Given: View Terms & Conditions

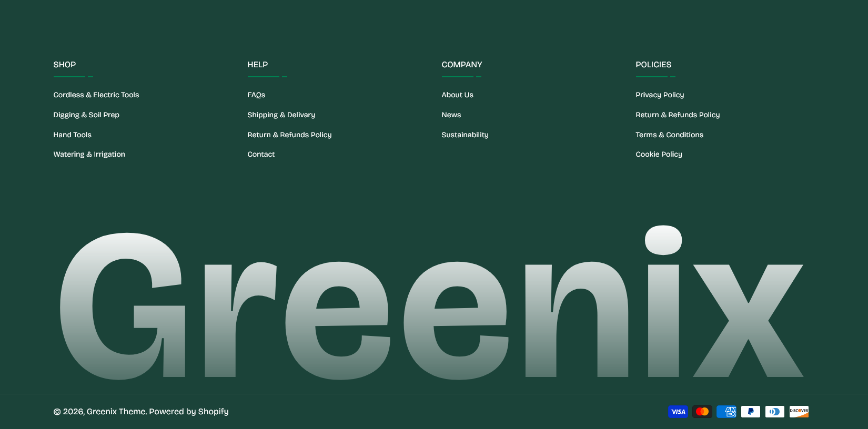Looking at the screenshot, I should coord(669,135).
